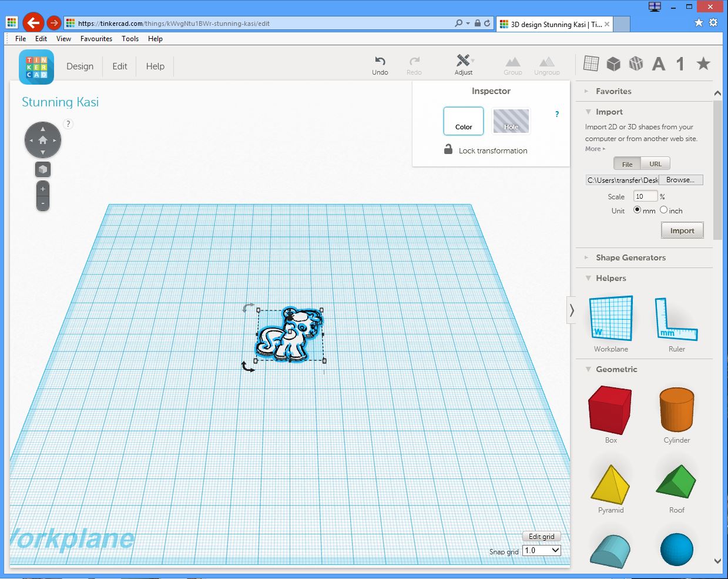Click the lock transformation padlock icon
The width and height of the screenshot is (728, 579).
click(448, 149)
